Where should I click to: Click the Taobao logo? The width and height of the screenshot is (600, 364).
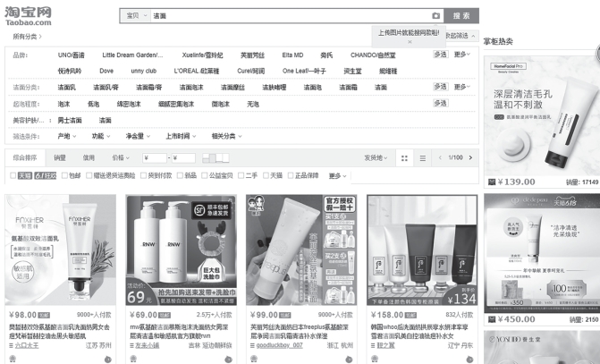(29, 16)
